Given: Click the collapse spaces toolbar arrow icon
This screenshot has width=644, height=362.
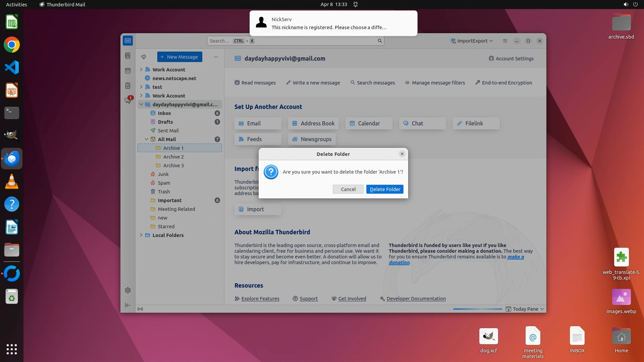Looking at the screenshot, I should pyautogui.click(x=128, y=305).
